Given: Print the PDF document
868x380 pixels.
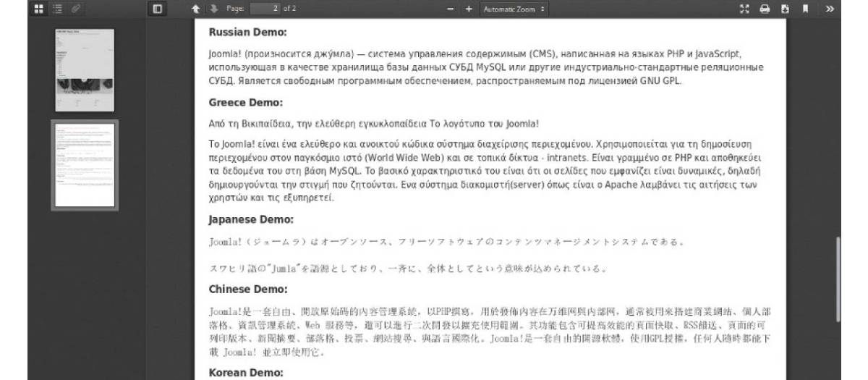Looking at the screenshot, I should click(765, 9).
